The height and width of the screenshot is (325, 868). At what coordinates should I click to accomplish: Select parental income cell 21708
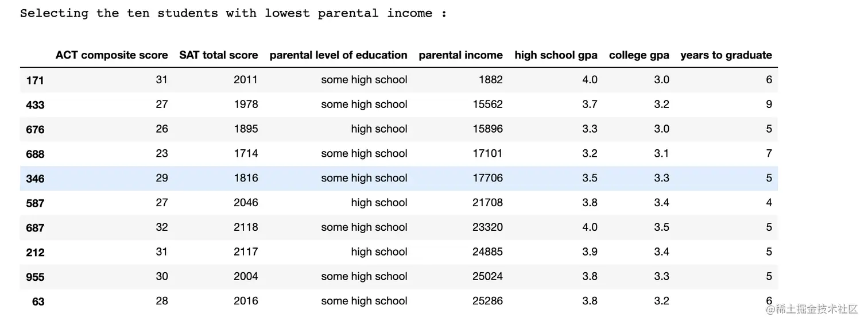[x=486, y=203]
